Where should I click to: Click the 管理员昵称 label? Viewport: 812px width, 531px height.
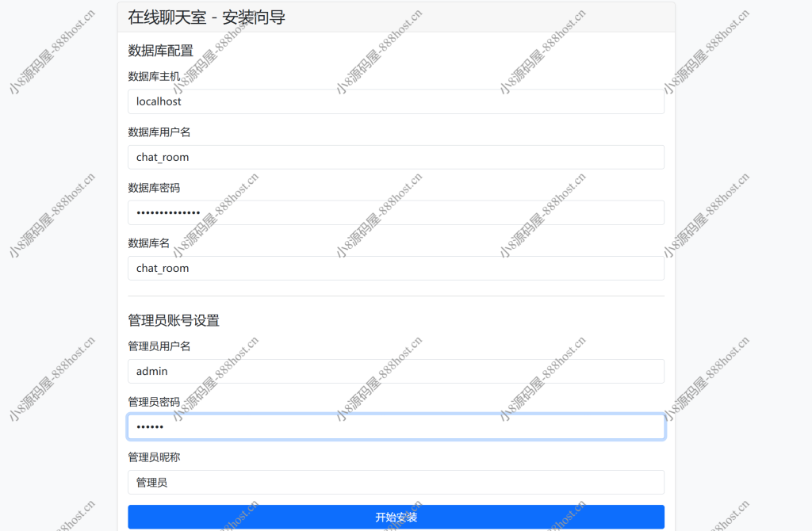pos(154,457)
